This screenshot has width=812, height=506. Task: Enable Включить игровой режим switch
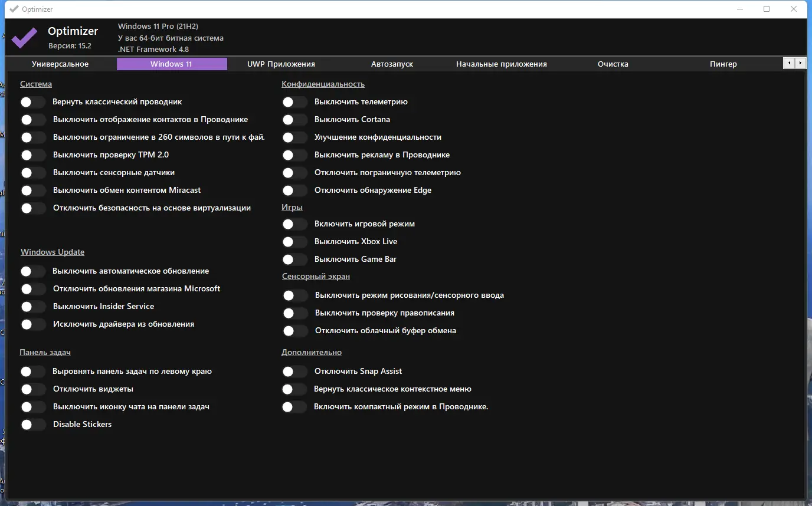(x=295, y=224)
